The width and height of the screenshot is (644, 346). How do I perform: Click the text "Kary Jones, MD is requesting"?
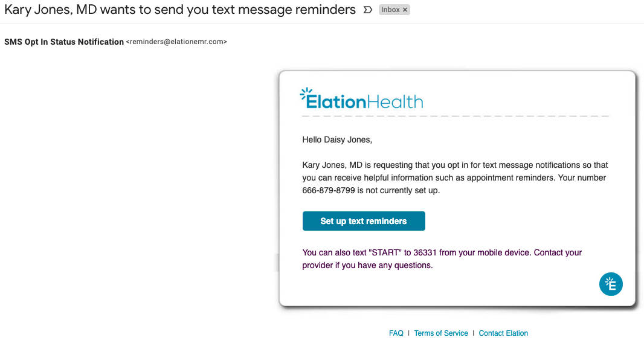coord(356,165)
